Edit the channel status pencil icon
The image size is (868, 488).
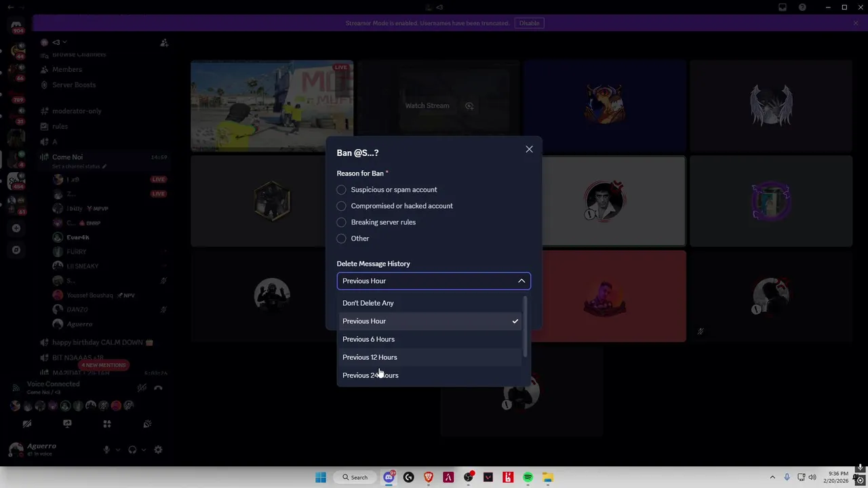[104, 166]
